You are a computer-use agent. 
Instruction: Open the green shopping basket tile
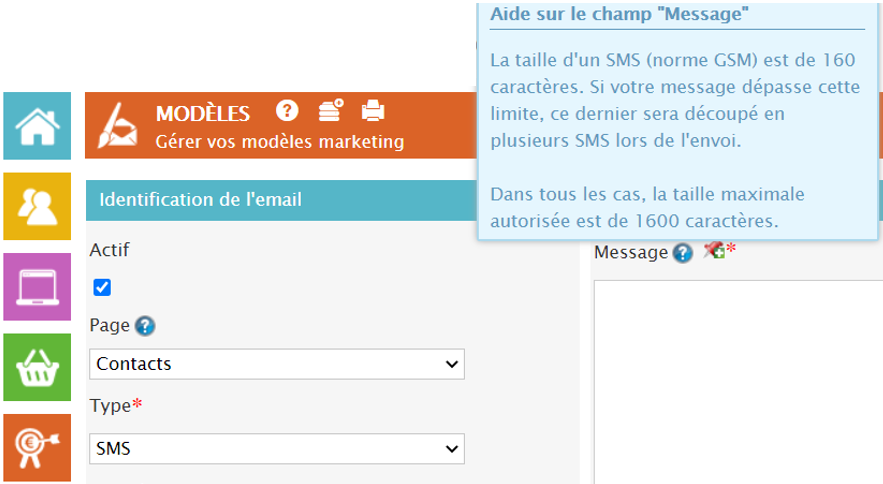click(37, 367)
